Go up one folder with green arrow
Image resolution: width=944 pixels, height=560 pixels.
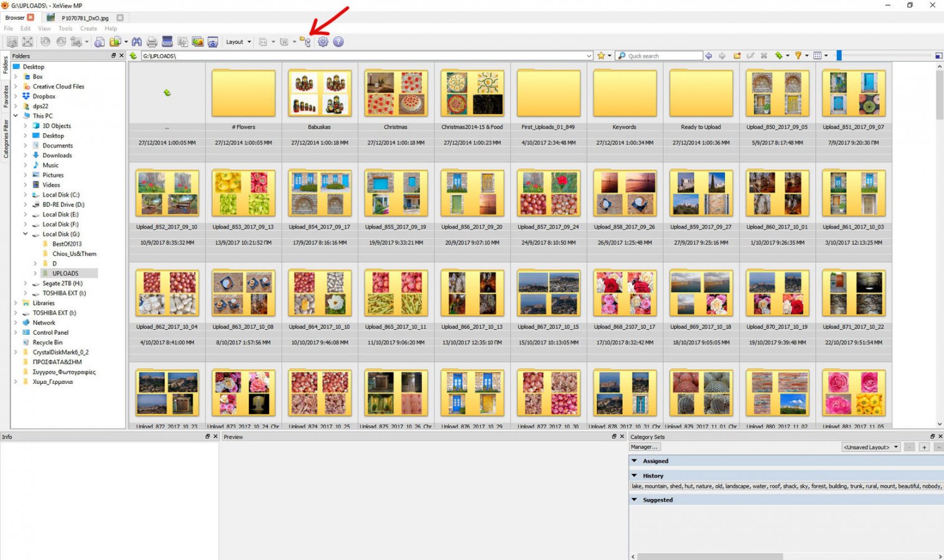pos(133,56)
